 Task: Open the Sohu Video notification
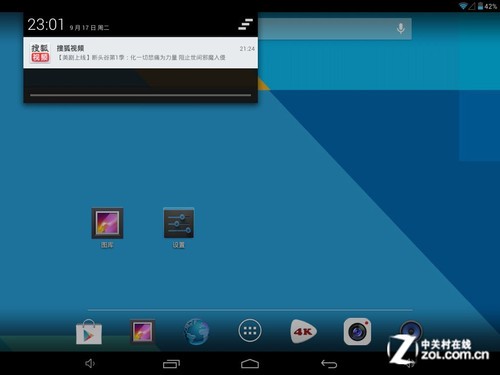coord(140,53)
